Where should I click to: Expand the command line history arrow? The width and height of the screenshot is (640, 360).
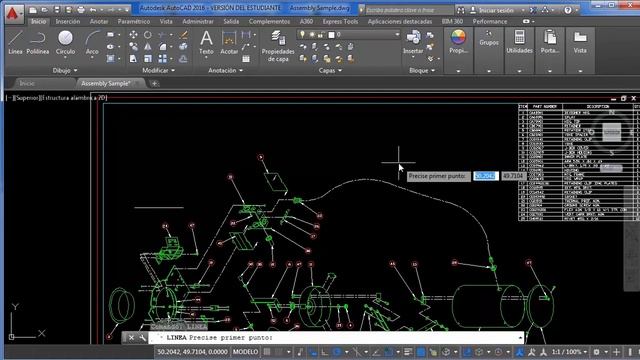coord(520,338)
